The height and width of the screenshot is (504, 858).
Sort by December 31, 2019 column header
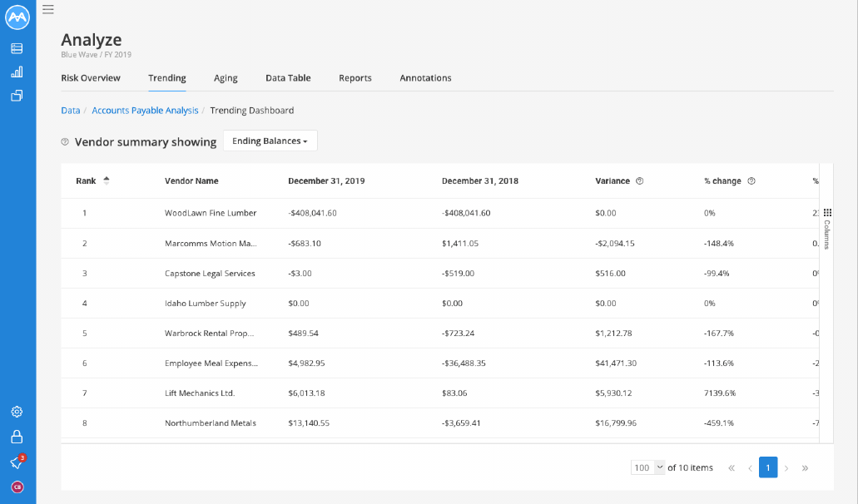coord(327,181)
